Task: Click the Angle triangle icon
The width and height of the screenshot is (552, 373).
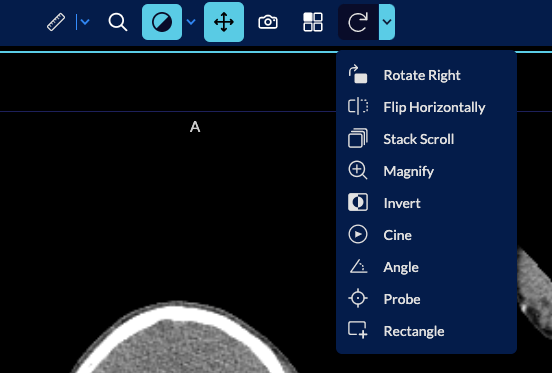Action: [x=358, y=266]
